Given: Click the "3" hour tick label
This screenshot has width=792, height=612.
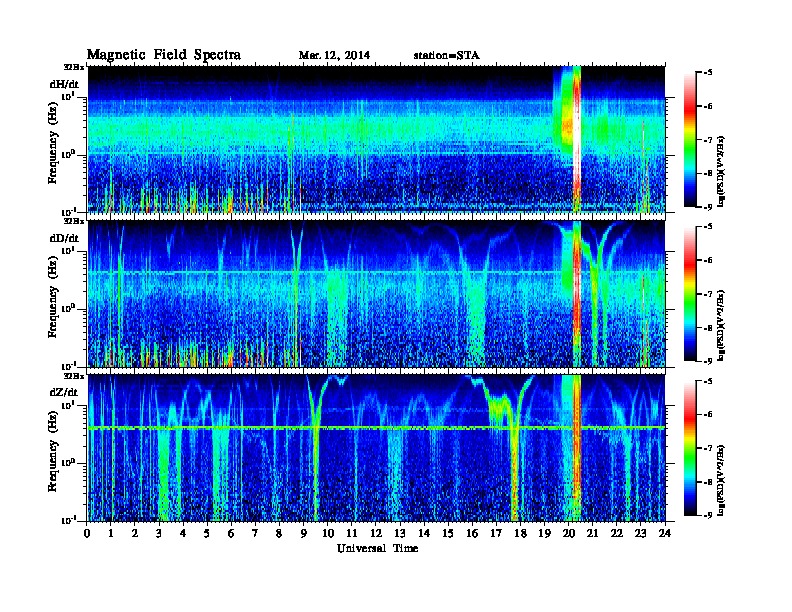Looking at the screenshot, I should click(x=159, y=533).
